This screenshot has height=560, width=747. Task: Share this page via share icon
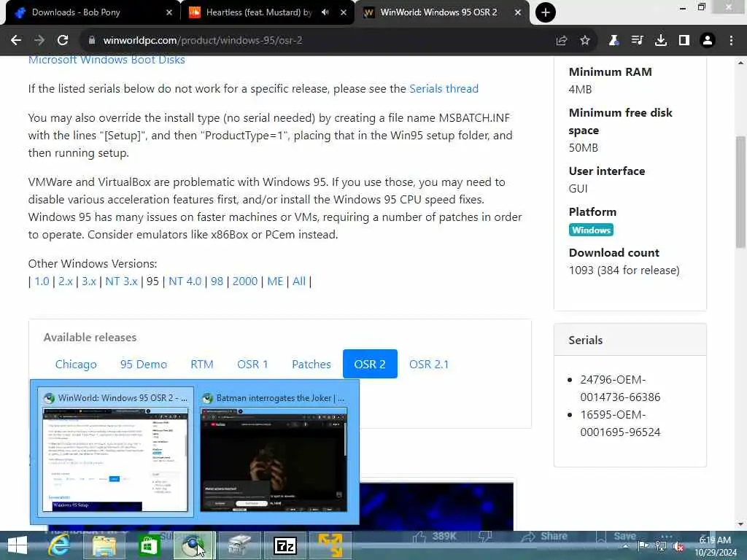click(562, 41)
